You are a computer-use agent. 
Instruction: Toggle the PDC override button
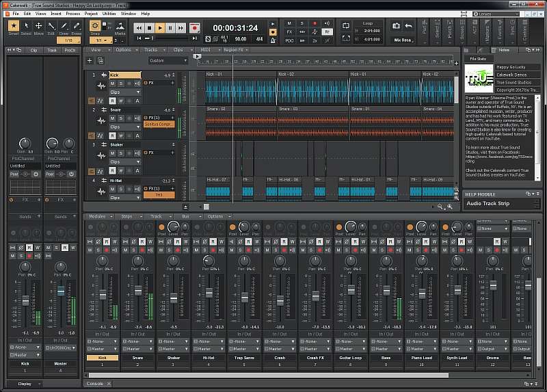[289, 40]
